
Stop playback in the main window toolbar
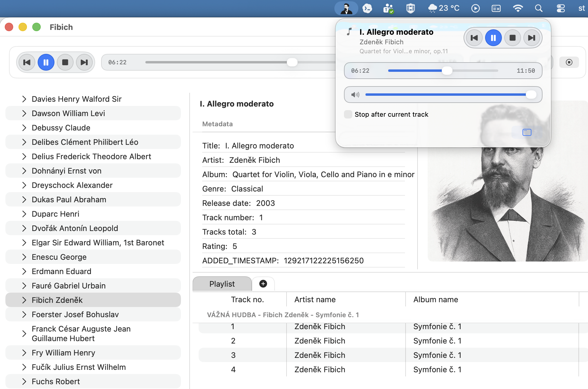(65, 62)
